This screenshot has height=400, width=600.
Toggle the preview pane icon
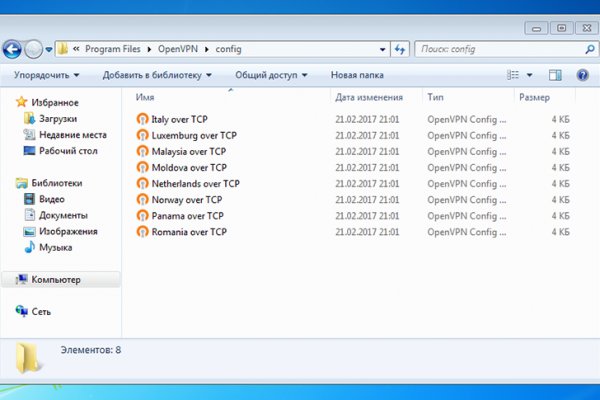(x=555, y=75)
